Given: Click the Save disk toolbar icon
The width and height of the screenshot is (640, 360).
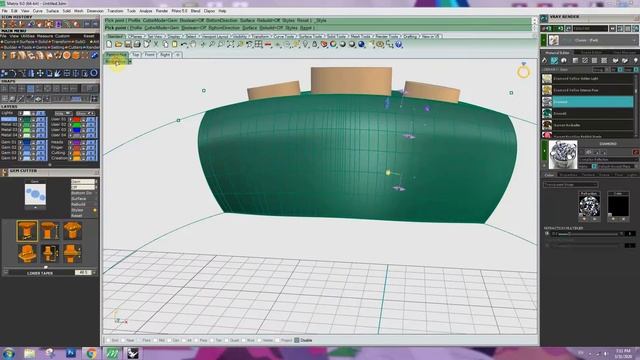Looking at the screenshot, I should pos(128,44).
